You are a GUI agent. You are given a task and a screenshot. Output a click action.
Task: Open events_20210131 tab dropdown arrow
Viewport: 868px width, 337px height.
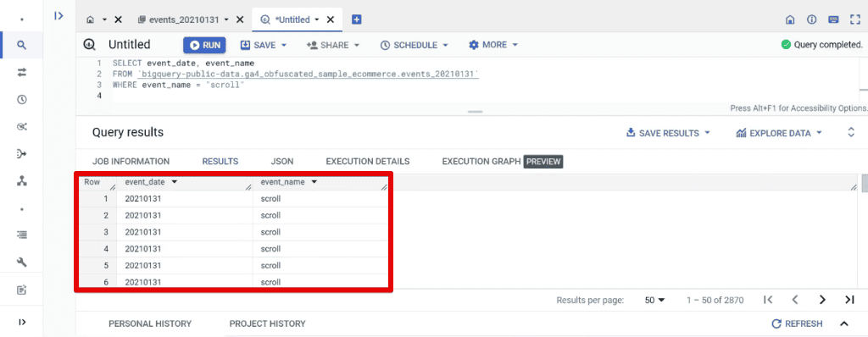click(x=226, y=20)
